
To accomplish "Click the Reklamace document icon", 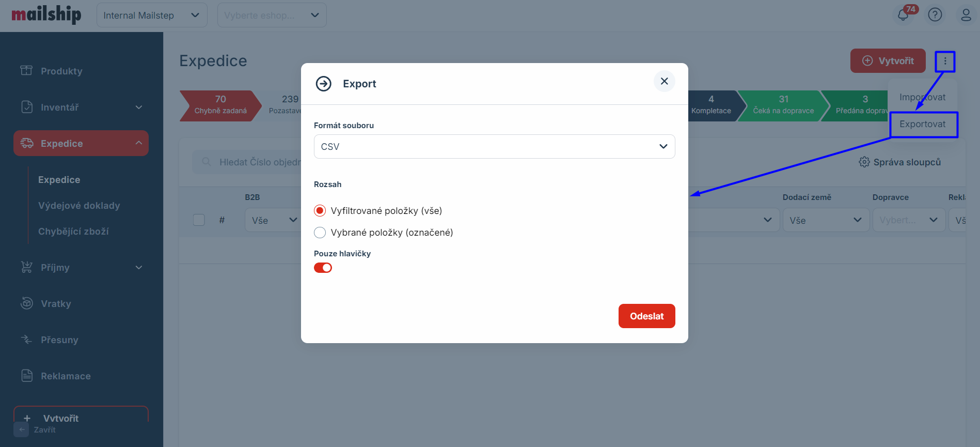I will coord(26,376).
